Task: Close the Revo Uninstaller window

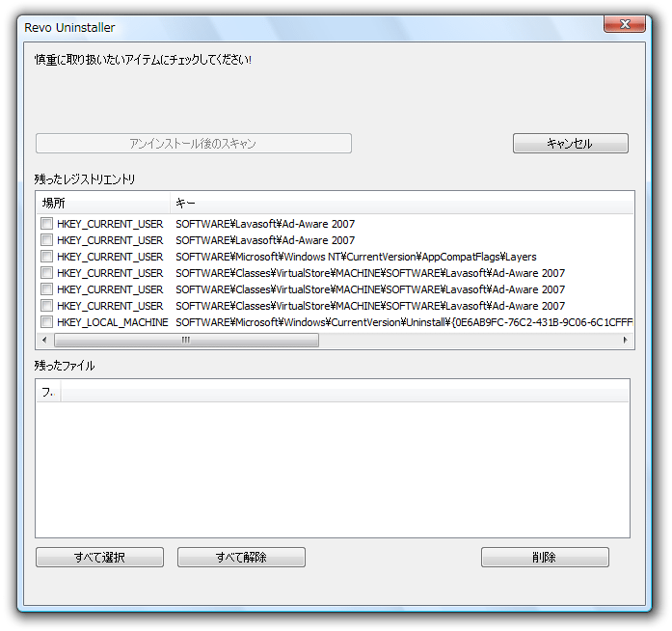Action: click(625, 24)
